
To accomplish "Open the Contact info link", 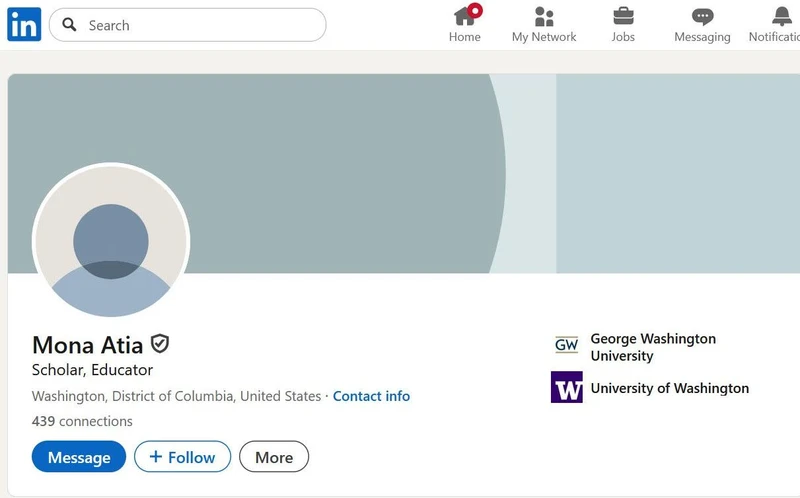I will pos(371,396).
